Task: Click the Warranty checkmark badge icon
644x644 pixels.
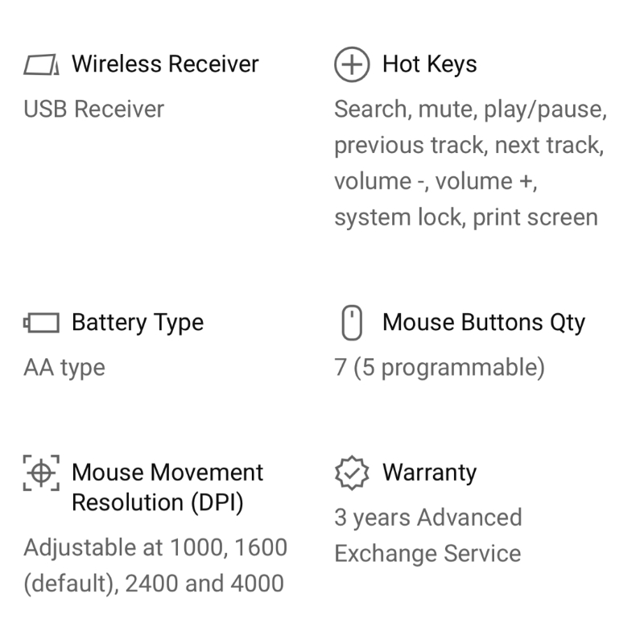Action: (x=352, y=473)
